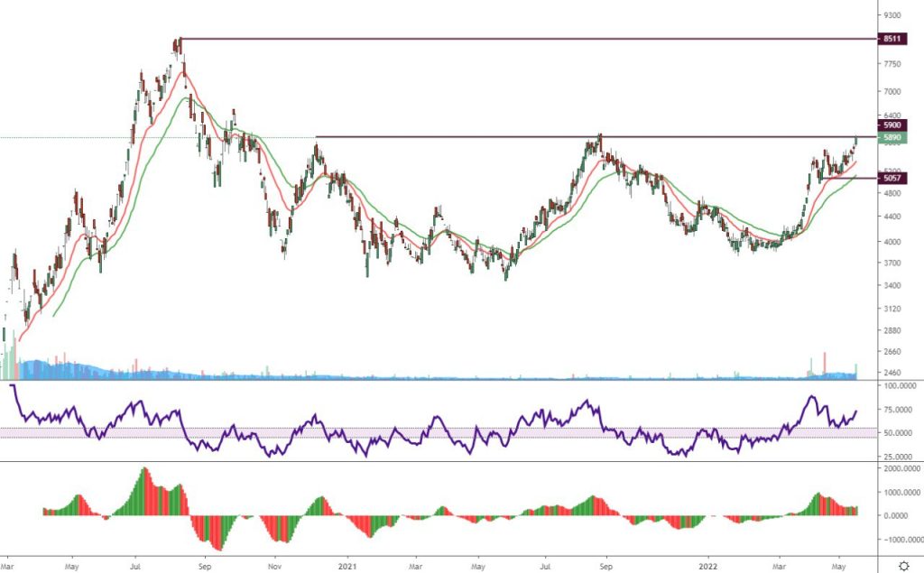924x573 pixels.
Task: Click the 25.0000 oscillator scale label
Action: [901, 456]
